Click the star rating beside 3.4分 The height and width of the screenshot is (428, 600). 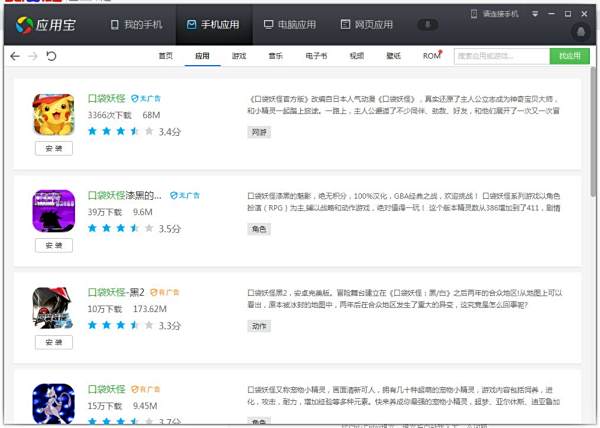pos(121,132)
